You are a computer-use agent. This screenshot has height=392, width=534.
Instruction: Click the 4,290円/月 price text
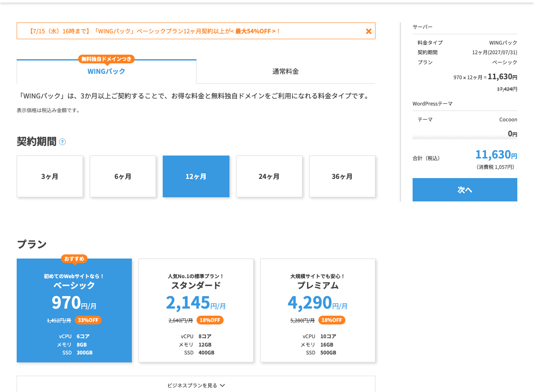(318, 302)
